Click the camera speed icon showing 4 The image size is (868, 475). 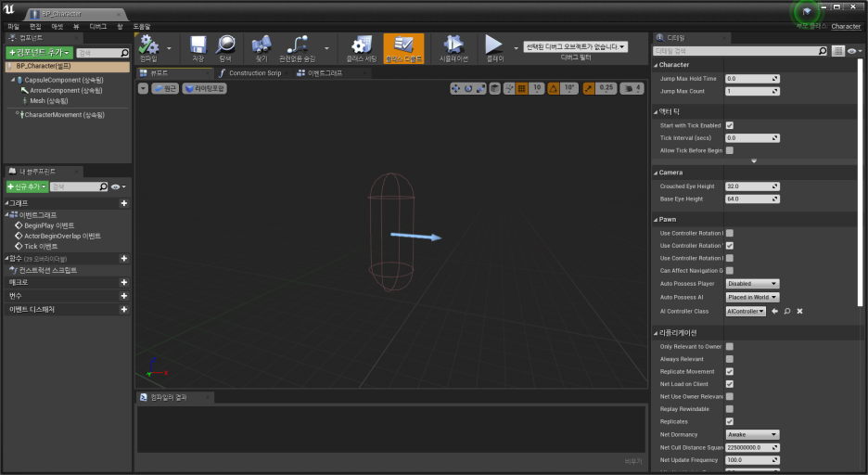[632, 88]
